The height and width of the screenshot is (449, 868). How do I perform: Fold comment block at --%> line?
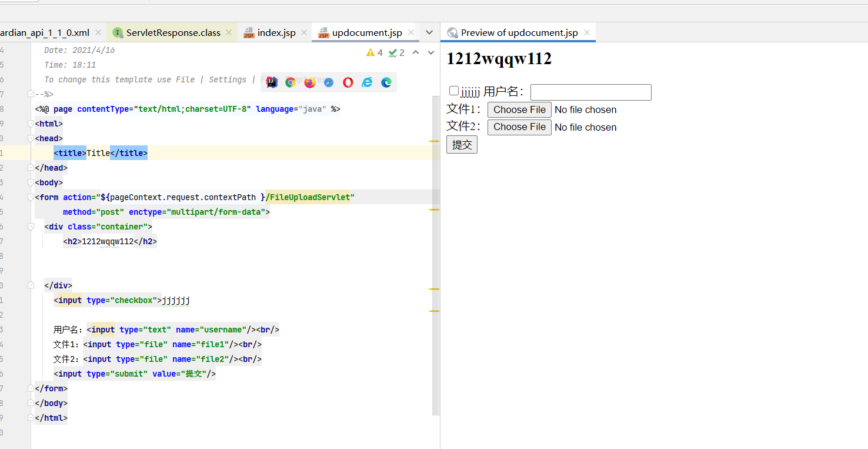coord(31,94)
